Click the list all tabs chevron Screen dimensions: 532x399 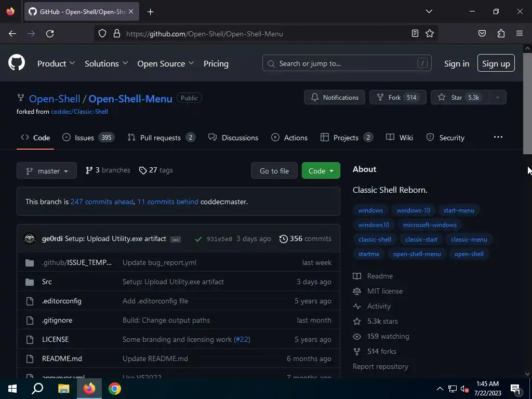pos(429,11)
